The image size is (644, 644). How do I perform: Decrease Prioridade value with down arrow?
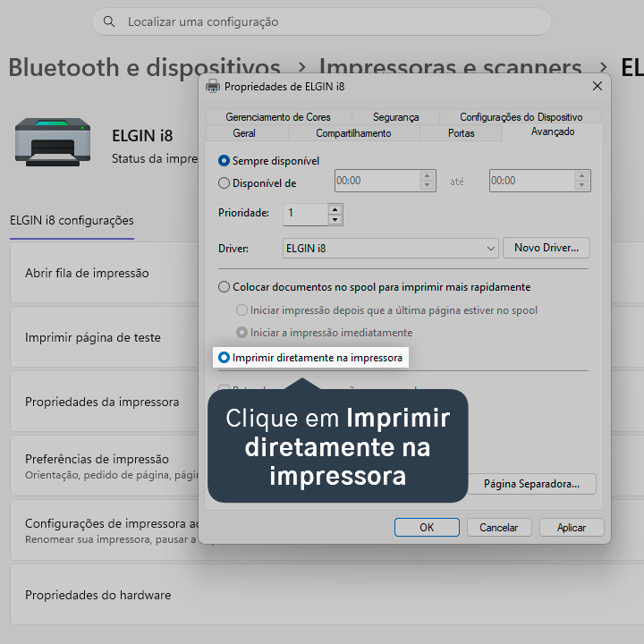point(335,220)
